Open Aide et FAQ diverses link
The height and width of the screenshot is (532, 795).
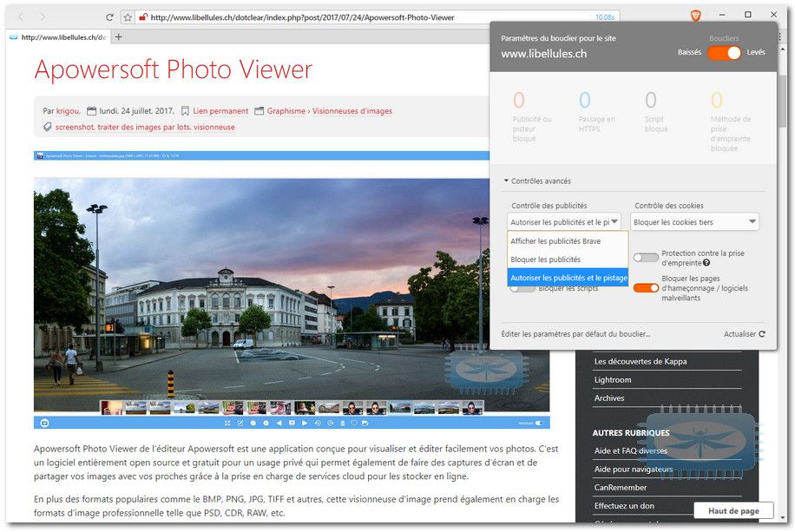[631, 450]
